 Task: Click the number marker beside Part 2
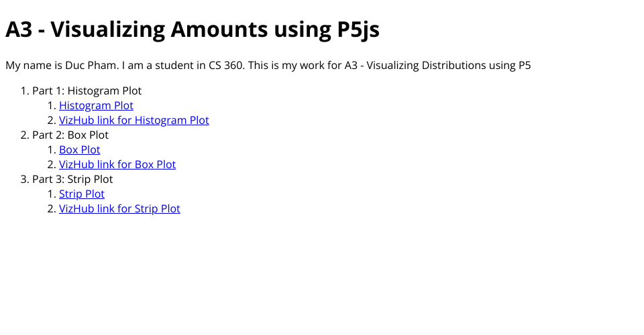[x=25, y=135]
